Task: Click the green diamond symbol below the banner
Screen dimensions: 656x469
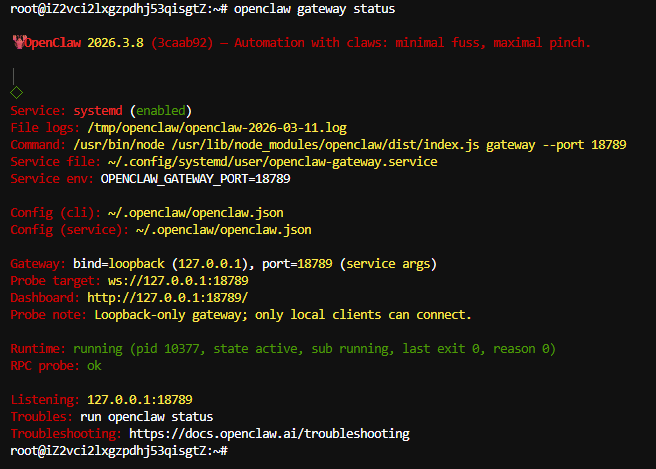Action: click(16, 92)
